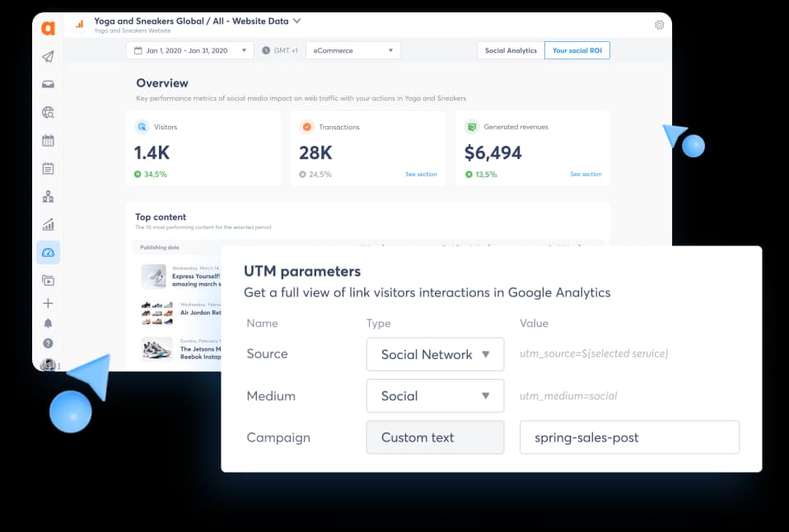Click See section under Transactions
The height and width of the screenshot is (532, 789).
pyautogui.click(x=421, y=175)
